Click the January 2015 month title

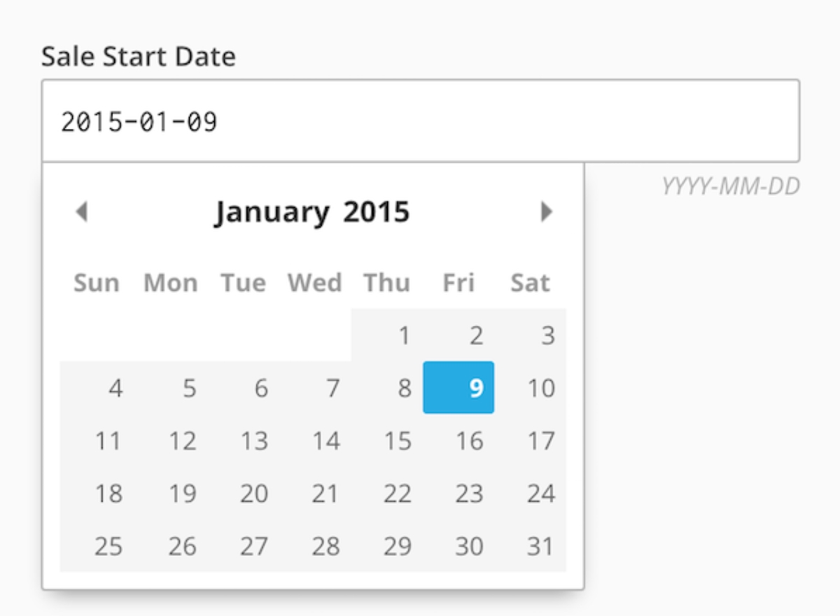tap(312, 211)
